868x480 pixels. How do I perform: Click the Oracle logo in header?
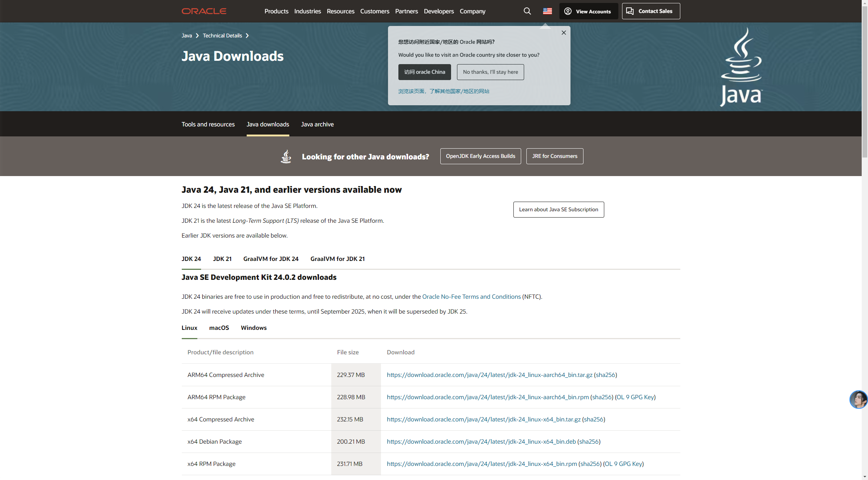pyautogui.click(x=204, y=11)
